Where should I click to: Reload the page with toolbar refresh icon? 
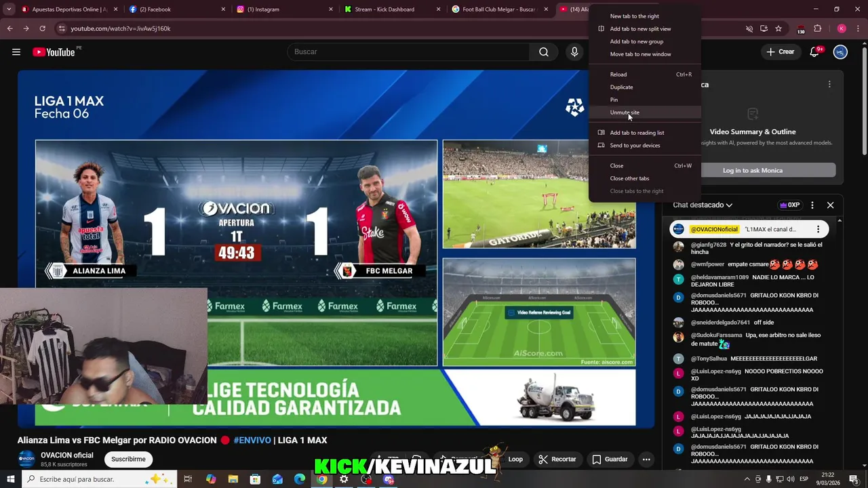click(x=42, y=28)
